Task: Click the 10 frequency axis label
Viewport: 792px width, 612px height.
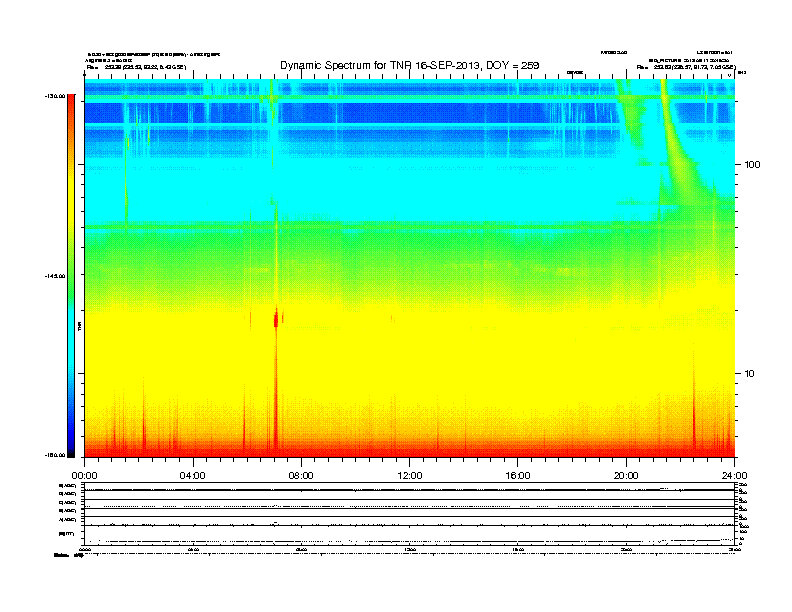Action: 750,374
